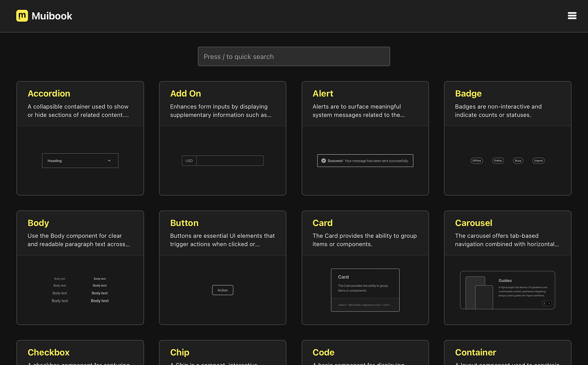Open the Chip component title
Image resolution: width=588 pixels, height=365 pixels.
click(179, 352)
